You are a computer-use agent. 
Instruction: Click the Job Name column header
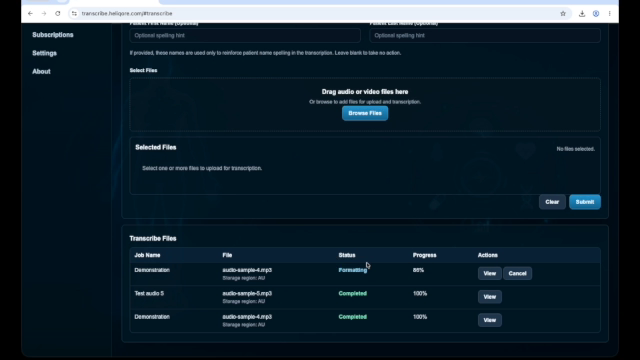coord(147,255)
